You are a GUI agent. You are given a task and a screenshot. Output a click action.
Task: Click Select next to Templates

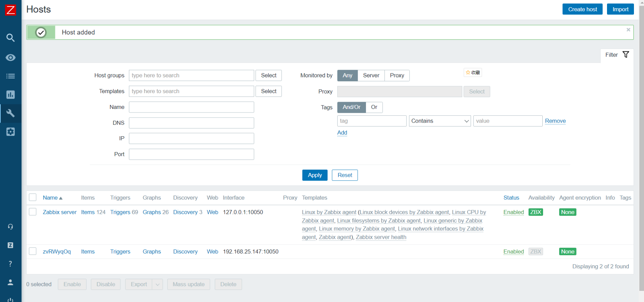tap(269, 91)
